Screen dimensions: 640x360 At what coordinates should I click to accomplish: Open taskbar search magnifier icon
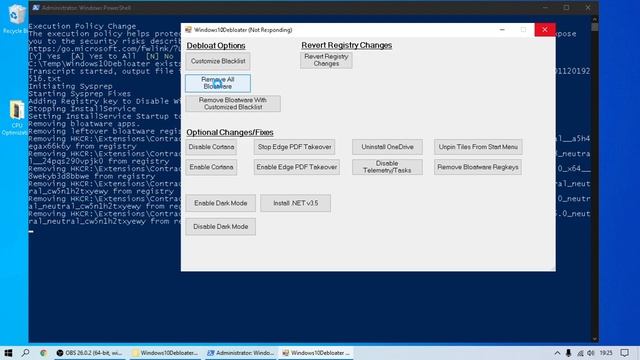pos(25,353)
